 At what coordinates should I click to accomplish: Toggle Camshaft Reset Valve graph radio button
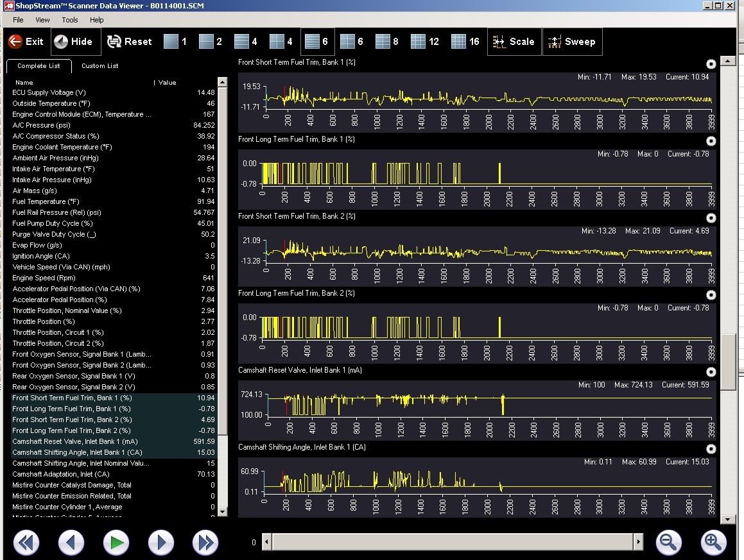point(711,372)
